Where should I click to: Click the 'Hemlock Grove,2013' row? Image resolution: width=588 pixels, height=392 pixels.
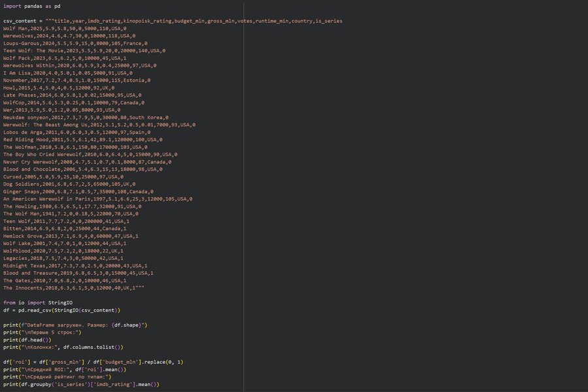pos(71,237)
